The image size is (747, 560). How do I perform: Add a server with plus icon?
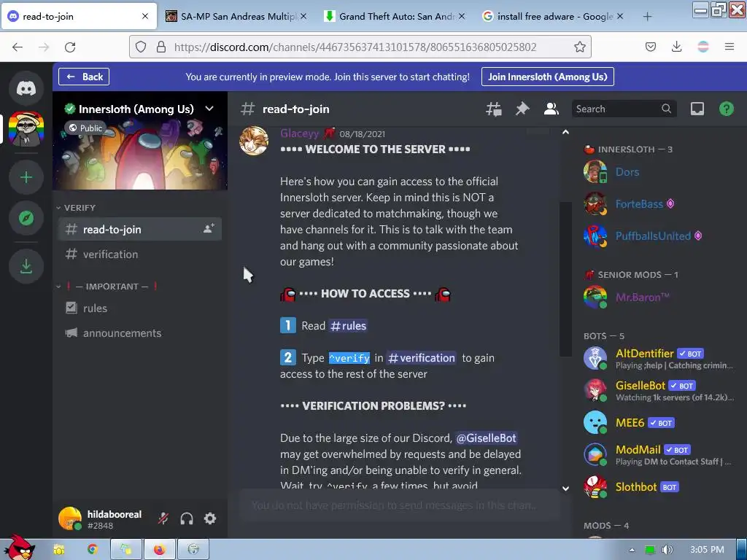tap(26, 178)
